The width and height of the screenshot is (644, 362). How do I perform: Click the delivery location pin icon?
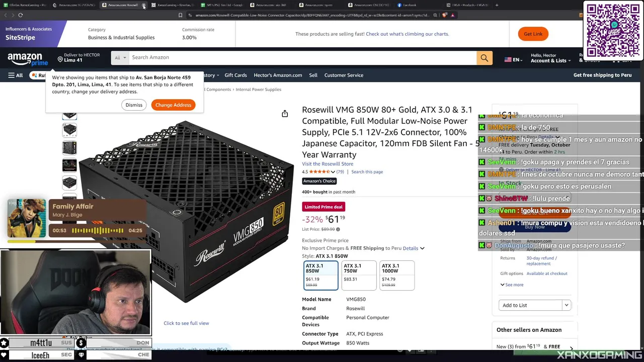pyautogui.click(x=60, y=60)
